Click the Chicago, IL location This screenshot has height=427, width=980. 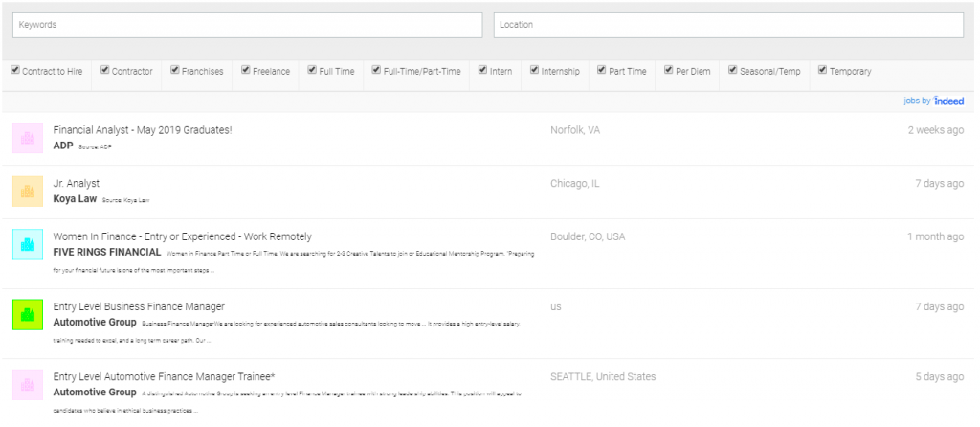[575, 183]
